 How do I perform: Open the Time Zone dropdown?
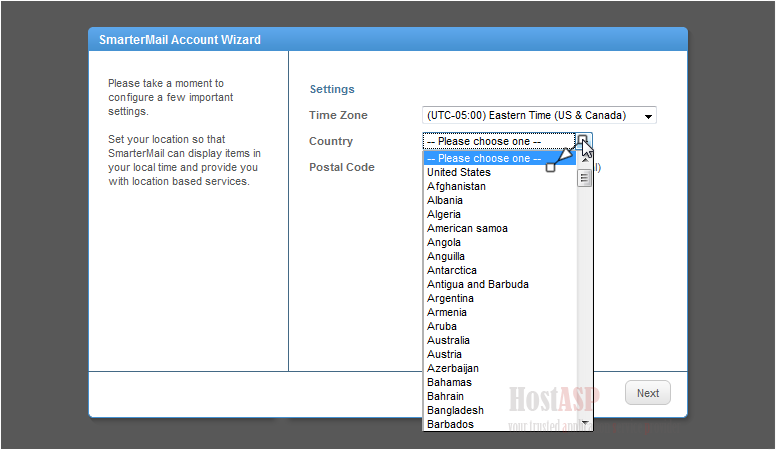coord(539,116)
